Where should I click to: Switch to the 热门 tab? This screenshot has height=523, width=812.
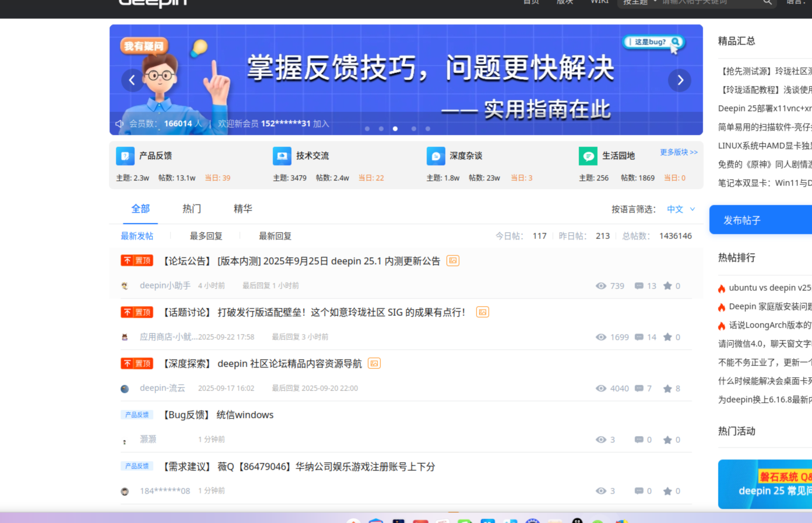coord(192,209)
